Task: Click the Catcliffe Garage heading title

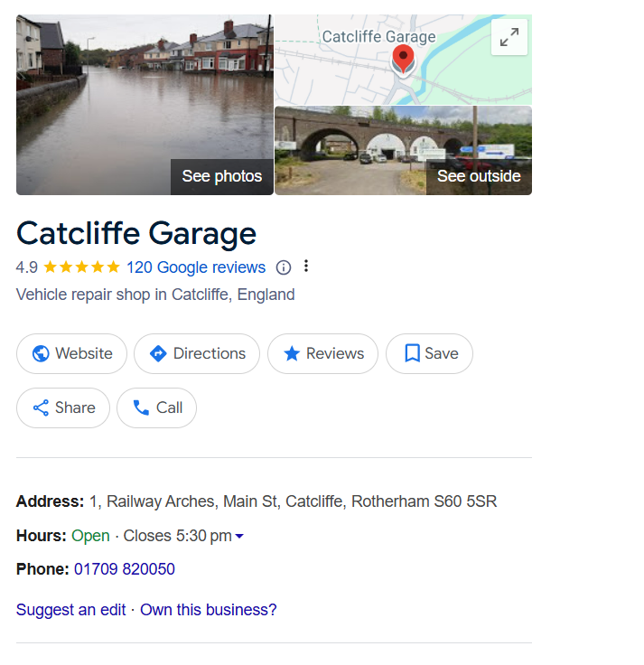Action: point(136,234)
